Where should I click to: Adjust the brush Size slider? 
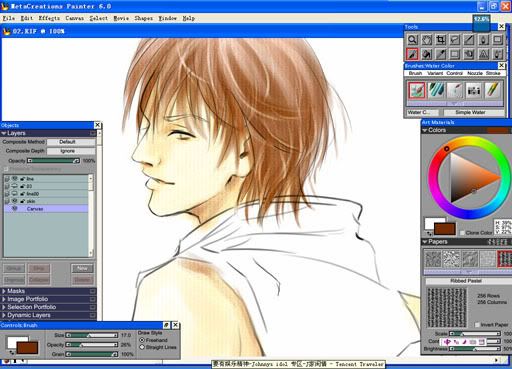tap(92, 335)
